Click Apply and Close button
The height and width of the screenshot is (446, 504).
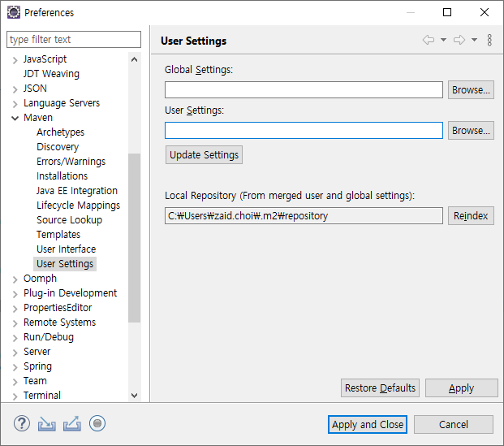click(368, 424)
